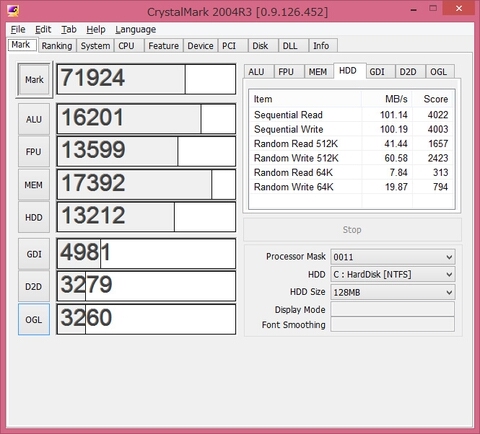Click the total Mark score 71924 bar

[x=146, y=79]
